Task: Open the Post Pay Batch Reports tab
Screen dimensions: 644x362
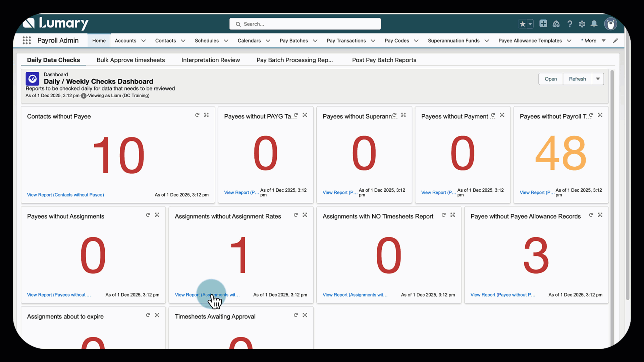Action: tap(384, 60)
